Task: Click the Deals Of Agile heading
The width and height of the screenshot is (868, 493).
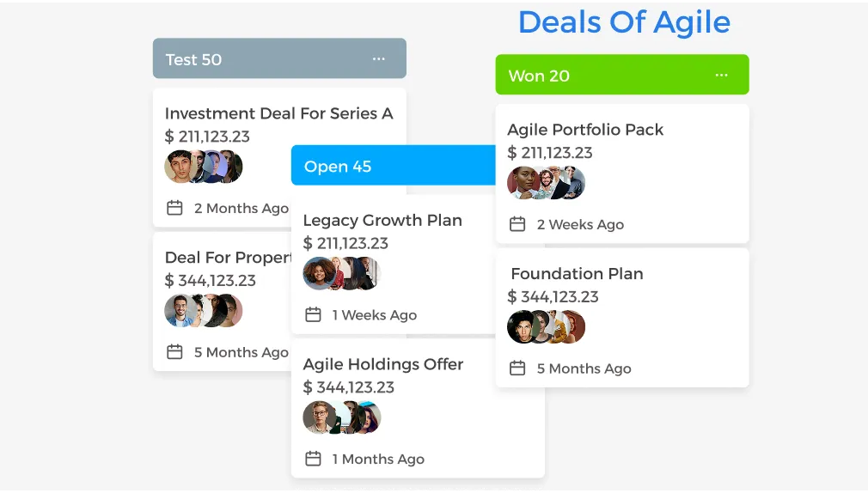Action: tap(624, 22)
